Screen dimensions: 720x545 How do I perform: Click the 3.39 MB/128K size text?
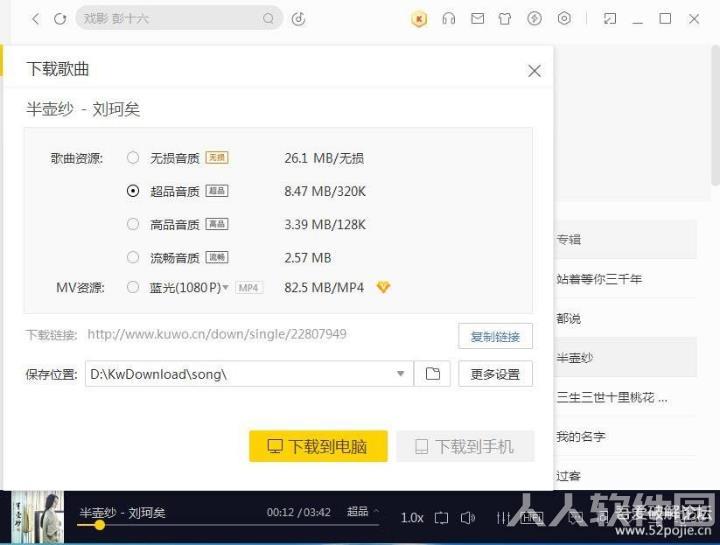point(325,225)
